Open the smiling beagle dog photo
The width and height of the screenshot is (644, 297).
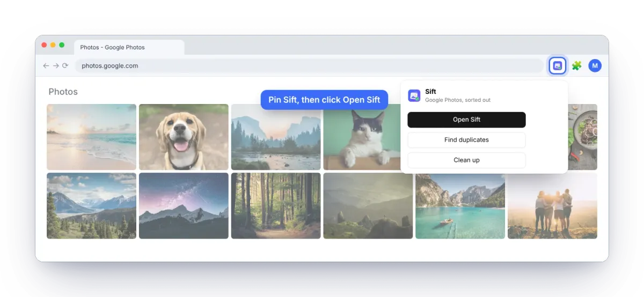[x=184, y=137]
